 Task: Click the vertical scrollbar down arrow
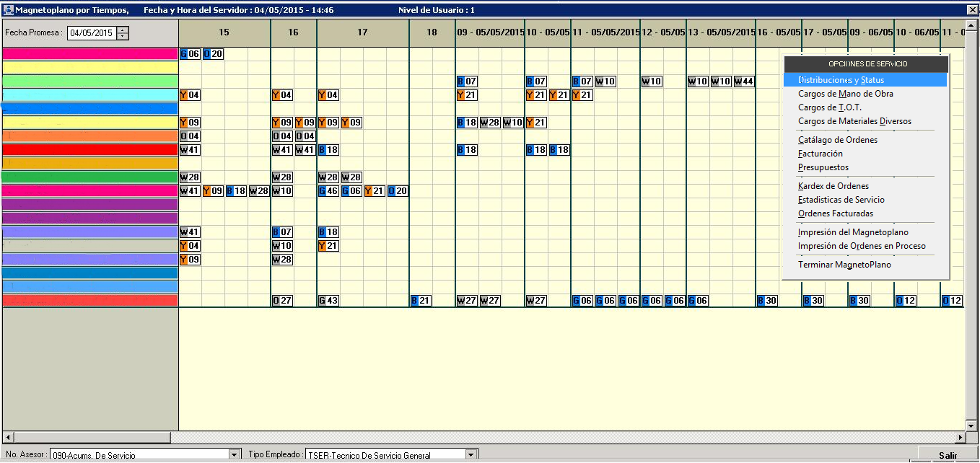971,425
